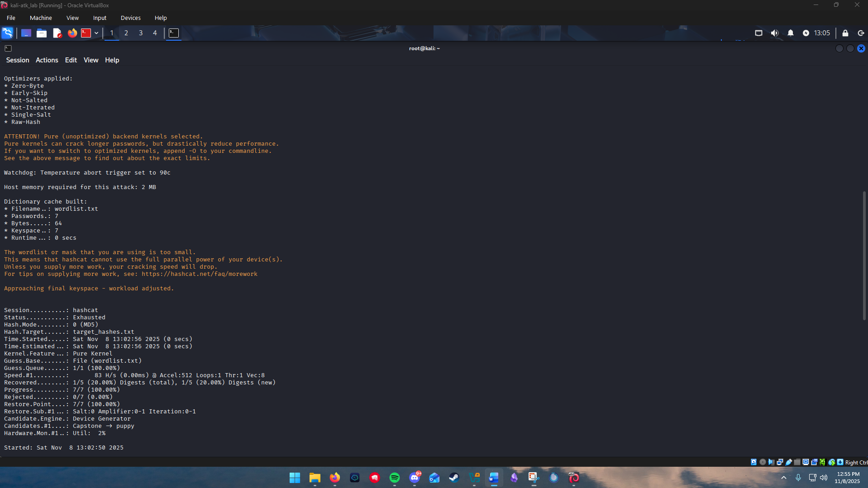Viewport: 868px width, 488px height.
Task: Click VirtualBox shared folders indicator
Action: click(797, 462)
